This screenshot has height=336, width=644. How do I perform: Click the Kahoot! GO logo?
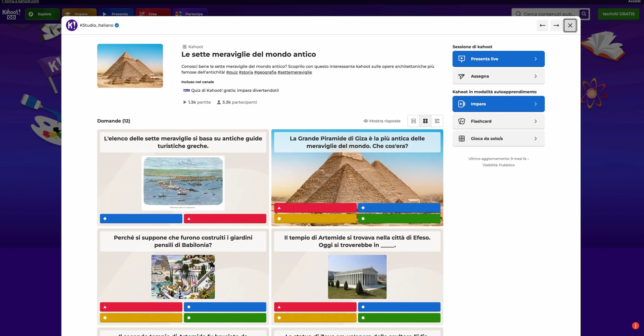pyautogui.click(x=11, y=14)
